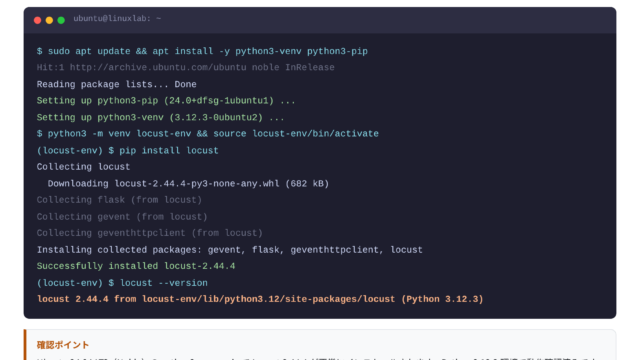Screen dimensions: 640x360
Task: Click the 'Collecting flask (from locust)' line
Action: tap(119, 200)
